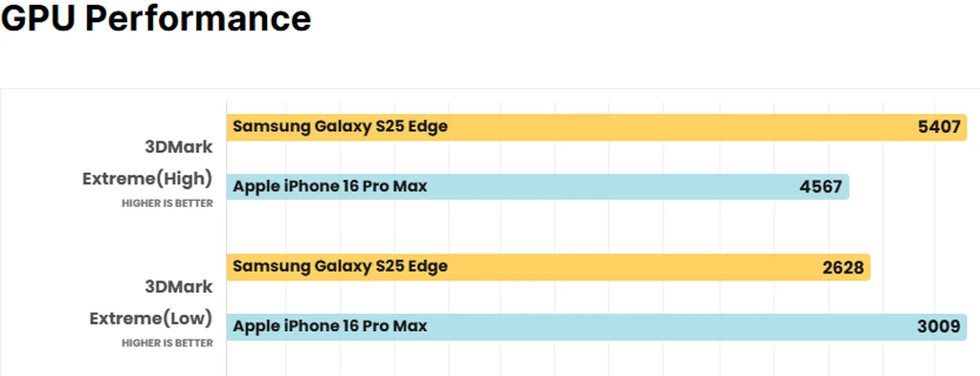
Task: Select the Apple iPhone 16 Pro Max label in Extreme(Low)
Action: [330, 326]
